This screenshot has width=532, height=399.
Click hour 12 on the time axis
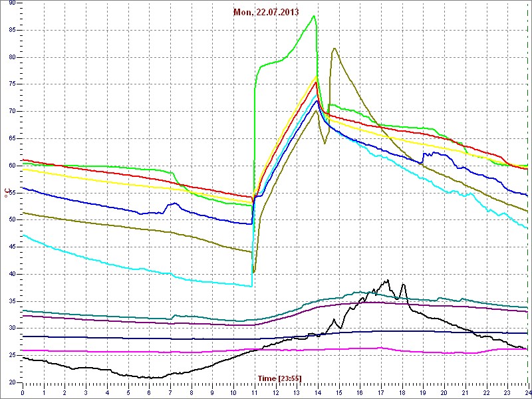pos(275,392)
